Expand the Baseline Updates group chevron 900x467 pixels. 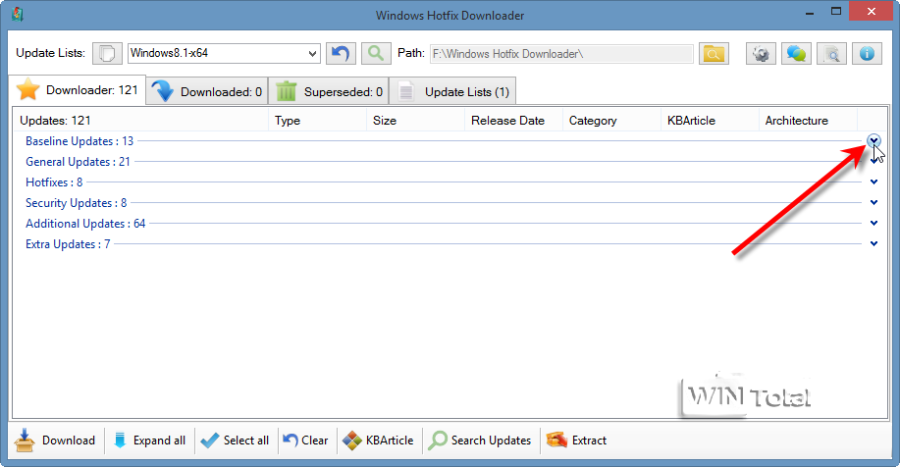tap(874, 141)
